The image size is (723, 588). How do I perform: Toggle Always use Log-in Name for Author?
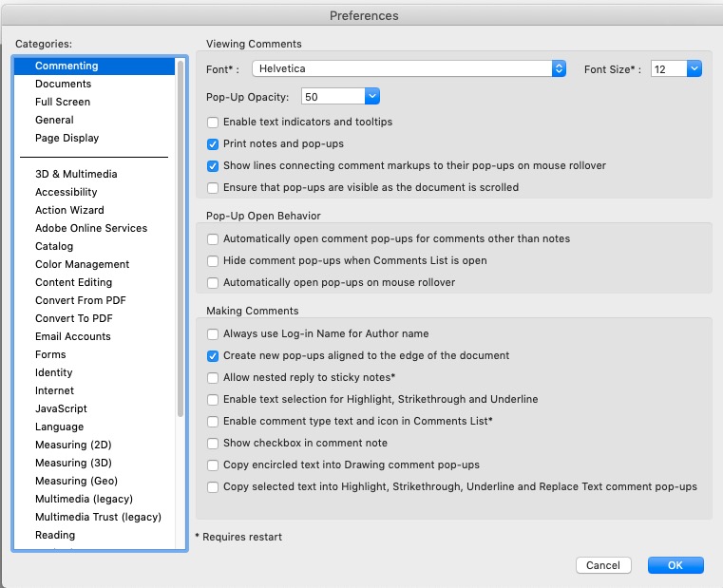[x=213, y=334]
